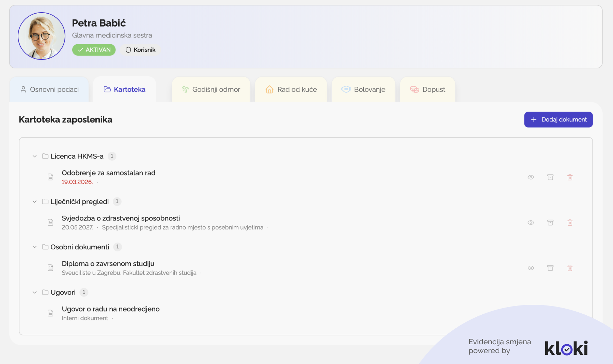Click the Licenca HKMS-a folder icon
This screenshot has width=613, height=364.
[45, 156]
